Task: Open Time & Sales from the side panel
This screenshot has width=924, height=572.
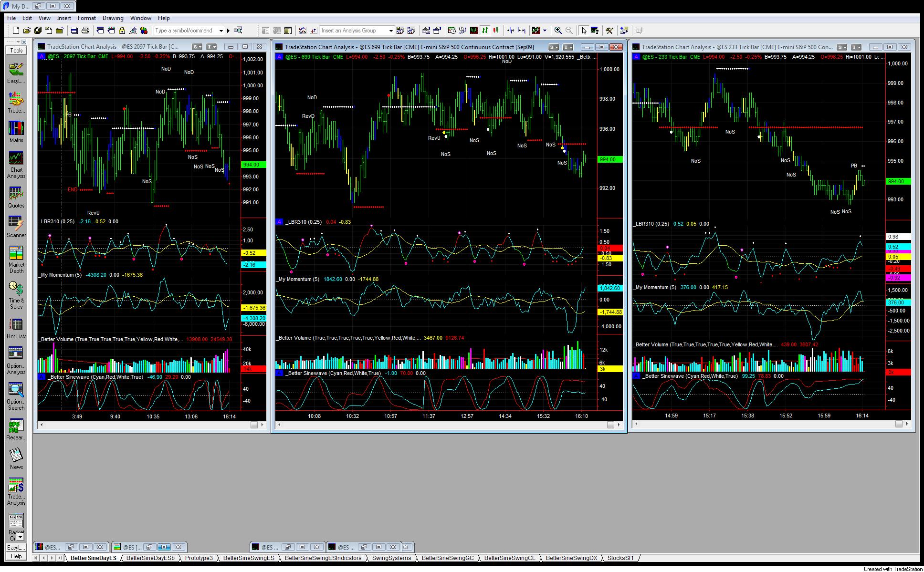Action: [x=16, y=295]
